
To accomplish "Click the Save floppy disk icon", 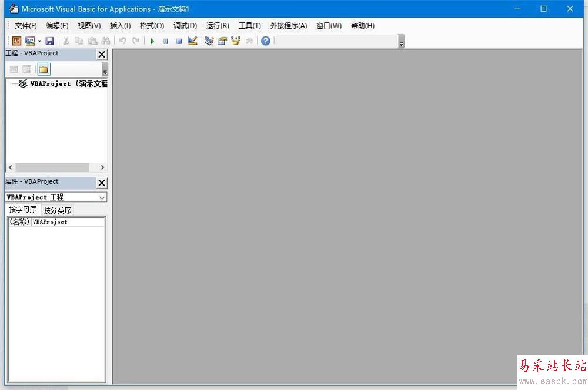I will (49, 41).
